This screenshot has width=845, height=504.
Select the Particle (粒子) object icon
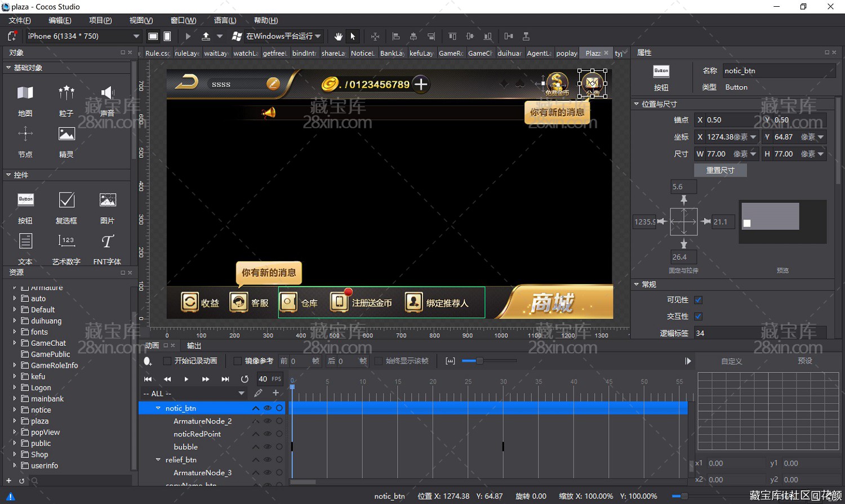click(66, 92)
